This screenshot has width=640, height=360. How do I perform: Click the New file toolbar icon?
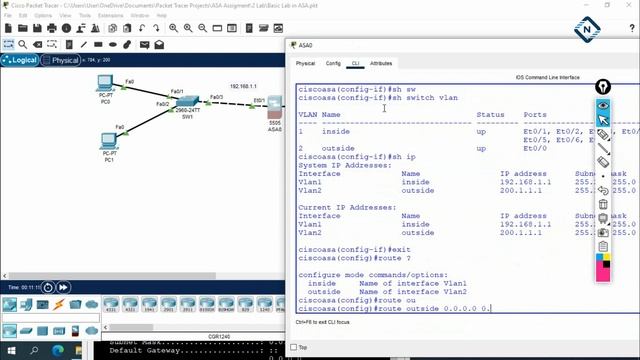(x=8, y=28)
